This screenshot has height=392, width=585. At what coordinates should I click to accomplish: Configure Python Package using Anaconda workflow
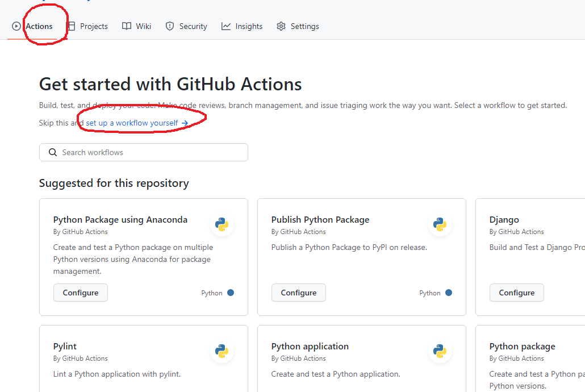tap(81, 293)
